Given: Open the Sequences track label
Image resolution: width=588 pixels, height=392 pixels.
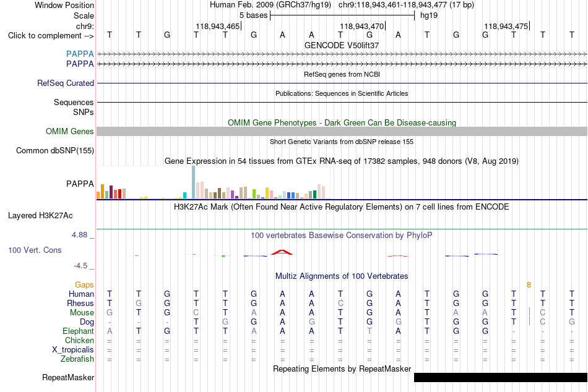Looking at the screenshot, I should [x=74, y=102].
